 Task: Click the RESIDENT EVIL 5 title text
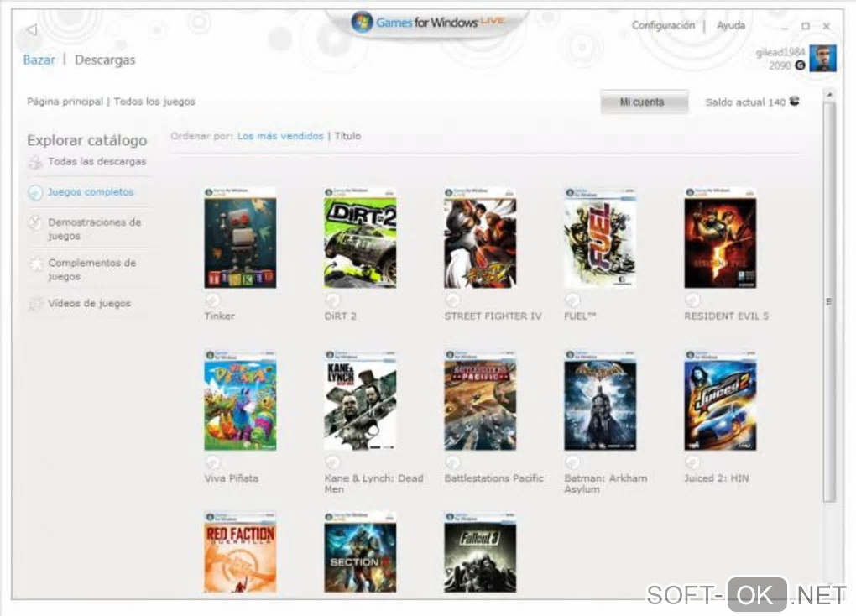click(x=726, y=316)
